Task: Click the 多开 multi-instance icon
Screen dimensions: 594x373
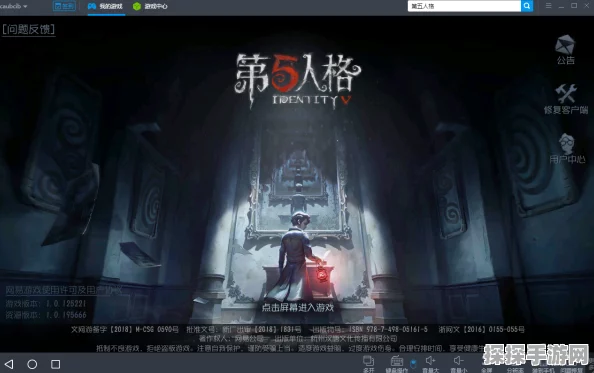Action: click(x=368, y=364)
